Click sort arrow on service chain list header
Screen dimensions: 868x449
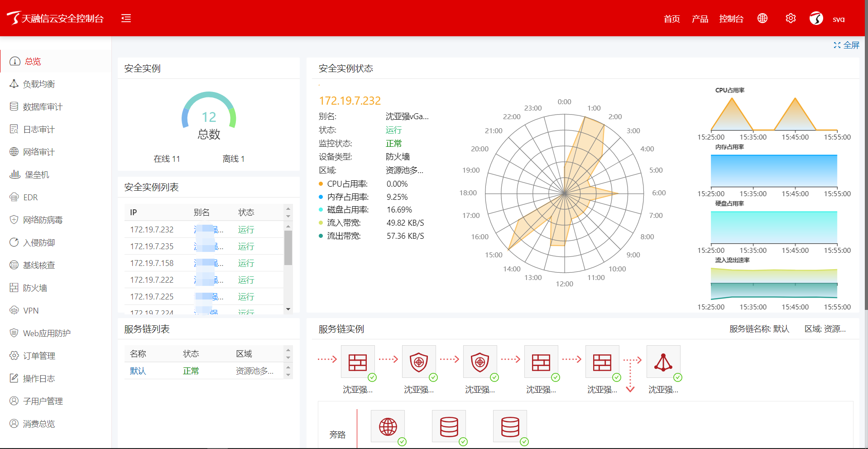point(288,354)
